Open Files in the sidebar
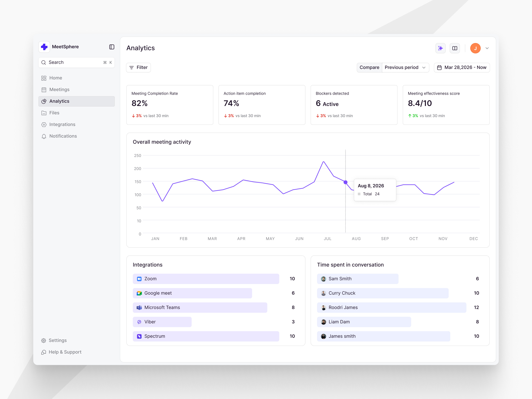 tap(76, 113)
